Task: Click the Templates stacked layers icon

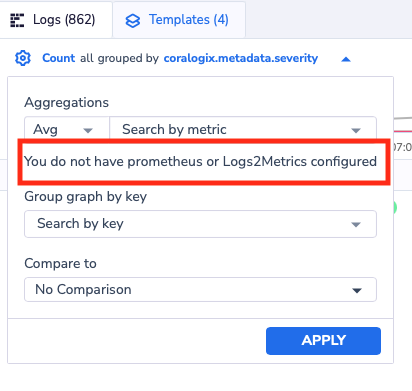Action: pyautogui.click(x=133, y=21)
